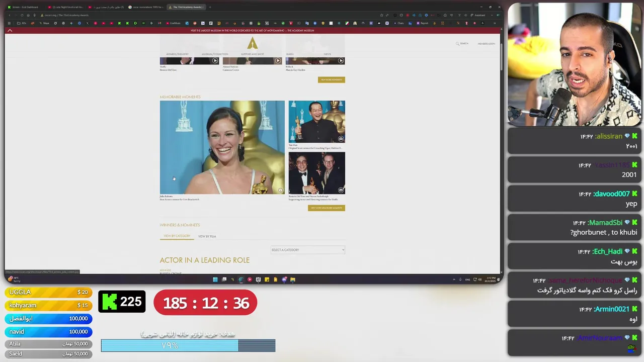
Task: Click camera icon on Tan Dun photo
Action: pos(341,139)
